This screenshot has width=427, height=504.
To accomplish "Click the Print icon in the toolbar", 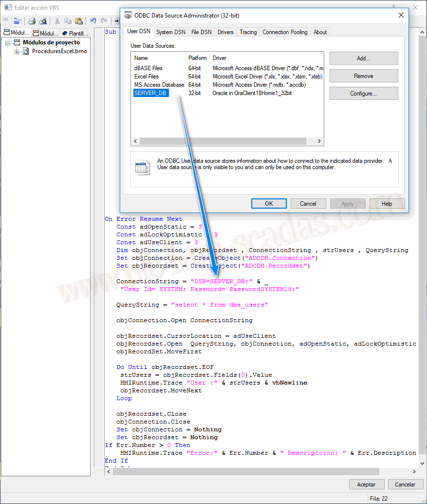I will click(32, 21).
